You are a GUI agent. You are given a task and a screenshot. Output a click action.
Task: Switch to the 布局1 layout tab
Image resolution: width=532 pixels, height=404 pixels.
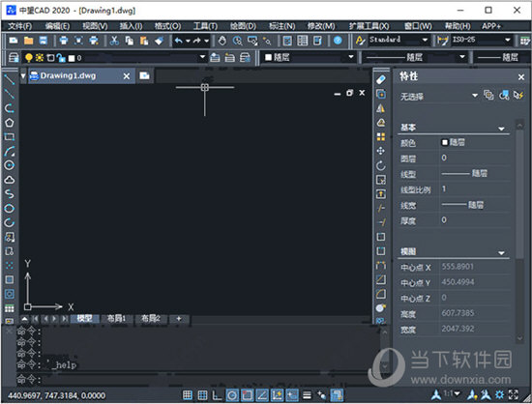[x=116, y=318]
